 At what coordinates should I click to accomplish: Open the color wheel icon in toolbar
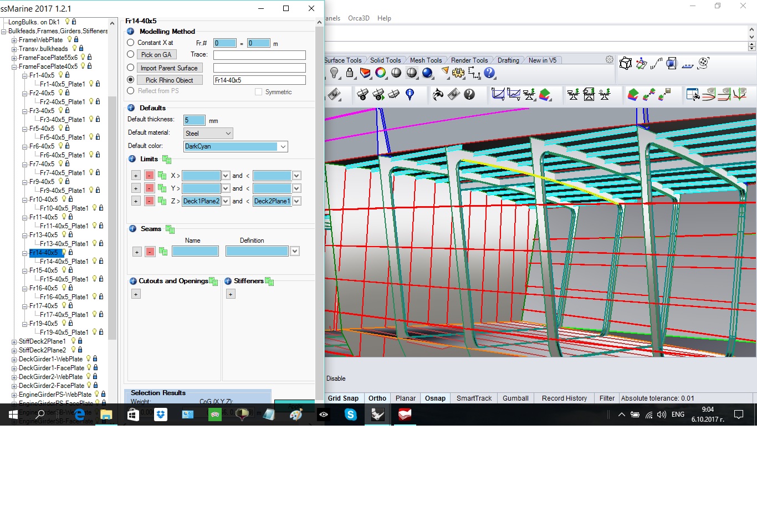point(380,73)
